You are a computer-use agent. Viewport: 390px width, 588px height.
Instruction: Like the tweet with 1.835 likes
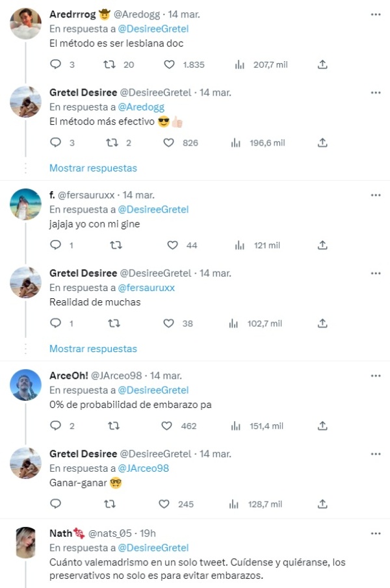170,64
